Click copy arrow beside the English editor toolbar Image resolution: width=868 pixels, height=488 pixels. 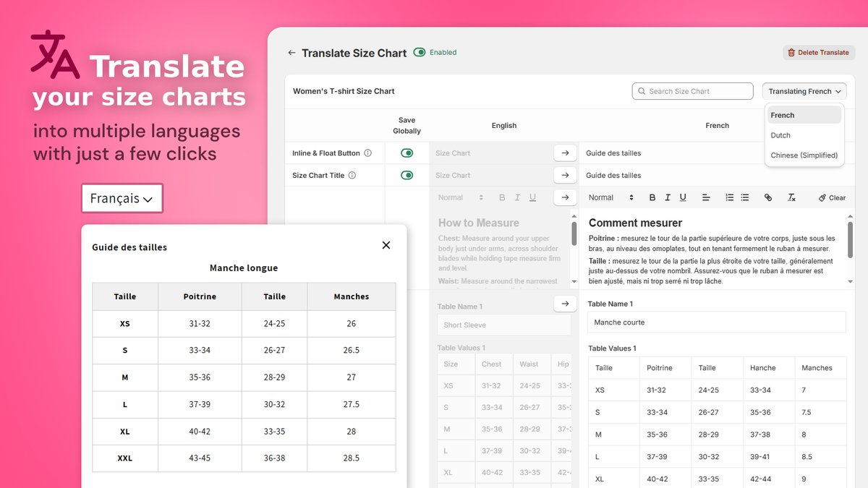click(x=565, y=197)
